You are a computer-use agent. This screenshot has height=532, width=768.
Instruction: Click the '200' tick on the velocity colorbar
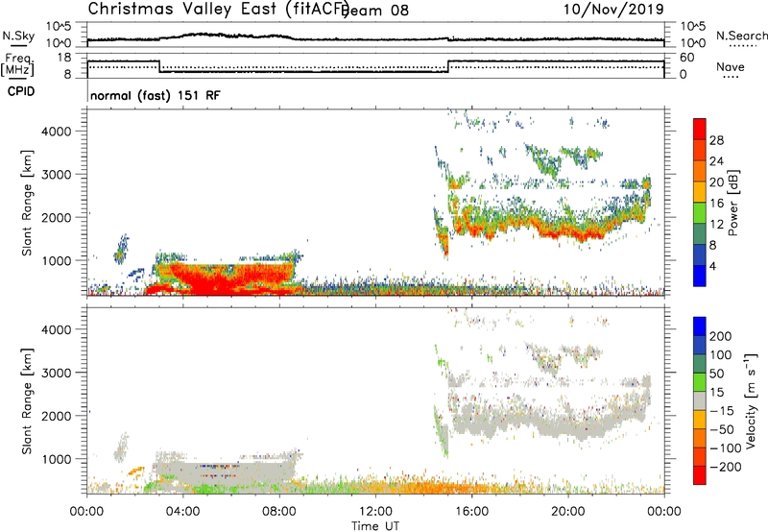click(x=721, y=336)
